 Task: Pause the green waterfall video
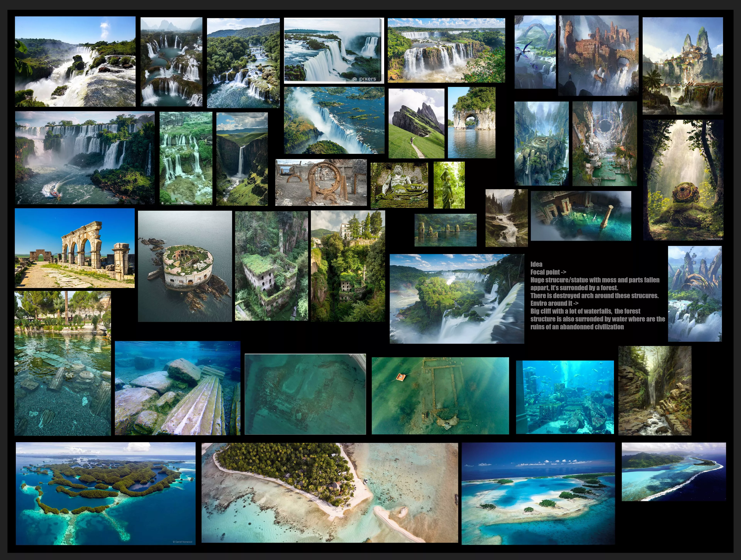click(x=162, y=203)
